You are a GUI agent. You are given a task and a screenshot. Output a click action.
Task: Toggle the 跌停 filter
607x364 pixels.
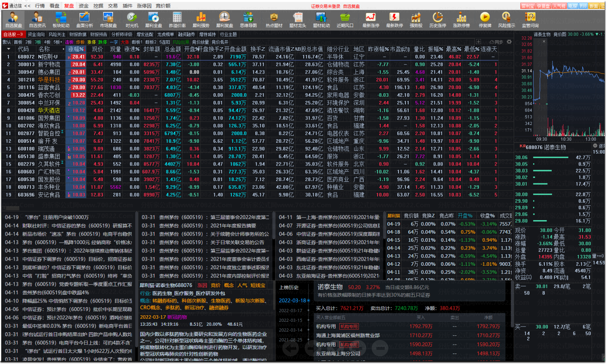click(x=103, y=42)
